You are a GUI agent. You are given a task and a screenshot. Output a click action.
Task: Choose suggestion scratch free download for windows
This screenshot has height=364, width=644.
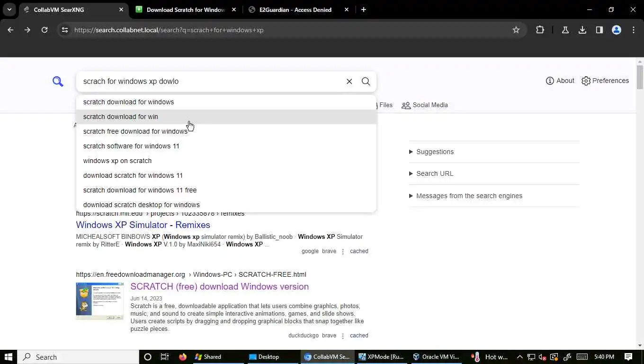(x=226, y=131)
